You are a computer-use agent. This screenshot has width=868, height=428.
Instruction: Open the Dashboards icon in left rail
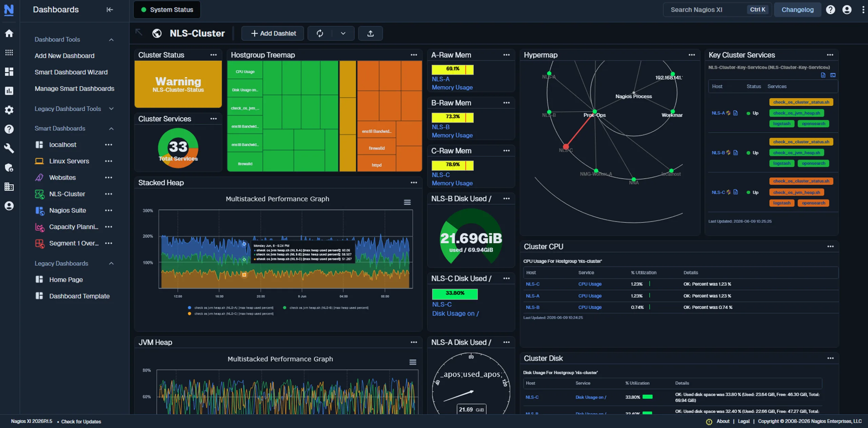pyautogui.click(x=9, y=72)
